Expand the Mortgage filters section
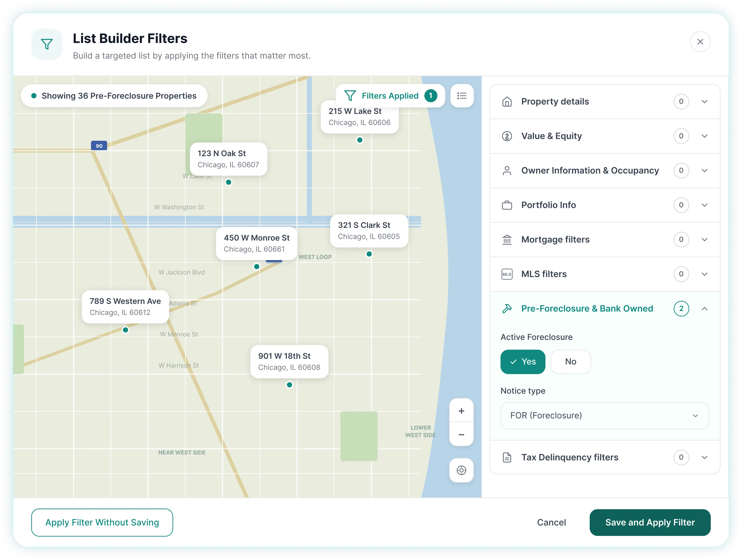 coord(605,240)
